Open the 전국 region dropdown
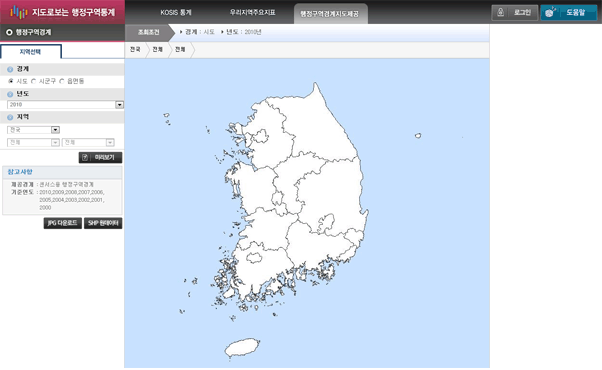Viewport: 602px width, 370px height. click(x=33, y=130)
